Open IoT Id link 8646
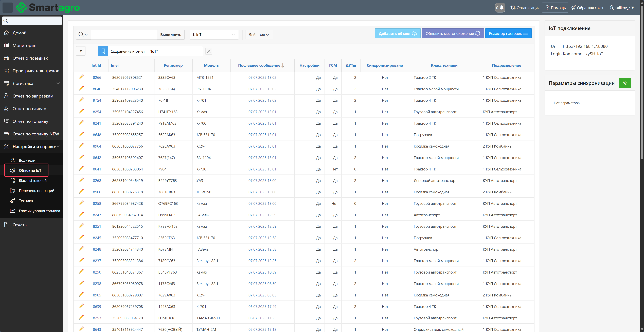The image size is (644, 332). [97, 89]
